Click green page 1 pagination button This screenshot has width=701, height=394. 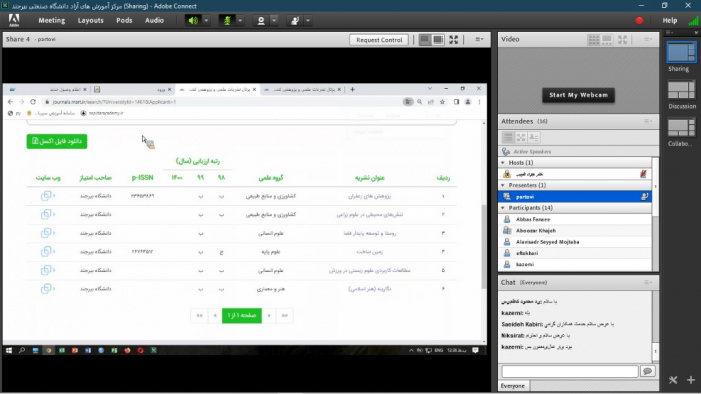pos(242,316)
